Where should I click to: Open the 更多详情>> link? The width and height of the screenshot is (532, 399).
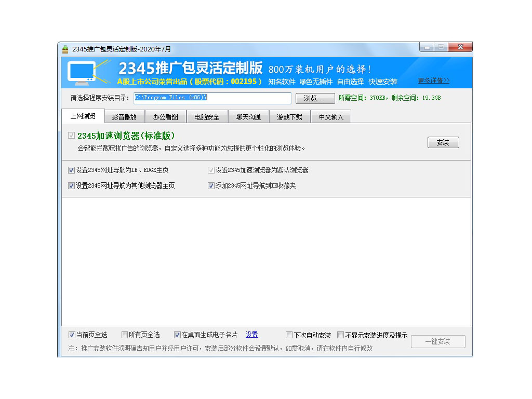coord(434,81)
